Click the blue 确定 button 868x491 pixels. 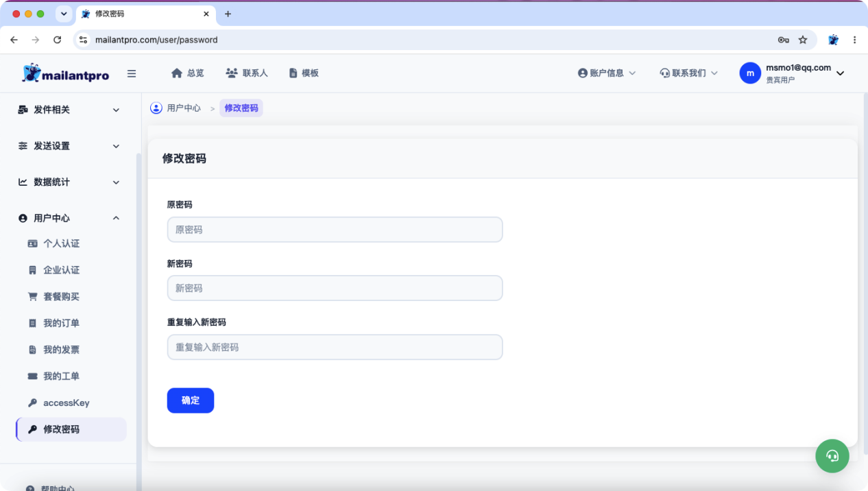click(191, 400)
